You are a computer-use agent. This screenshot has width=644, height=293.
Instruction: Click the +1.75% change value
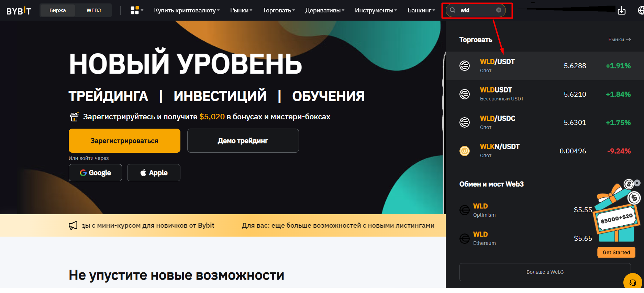618,122
